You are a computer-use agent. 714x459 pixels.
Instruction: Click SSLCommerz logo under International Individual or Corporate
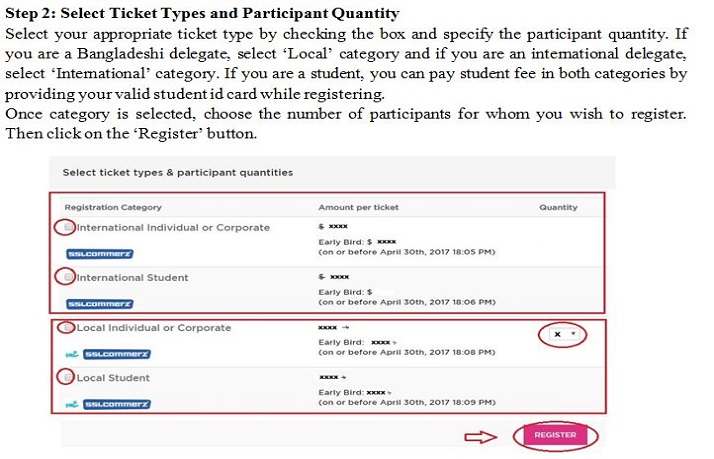[x=99, y=253]
